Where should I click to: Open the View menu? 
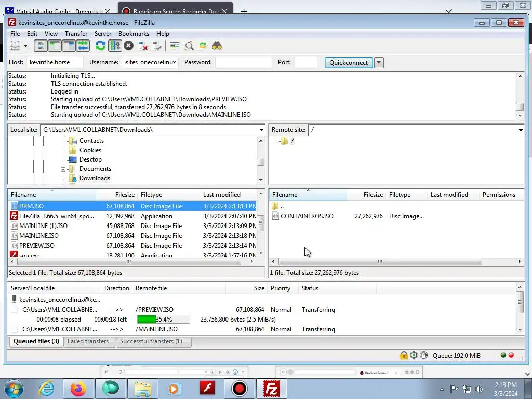pyautogui.click(x=51, y=34)
